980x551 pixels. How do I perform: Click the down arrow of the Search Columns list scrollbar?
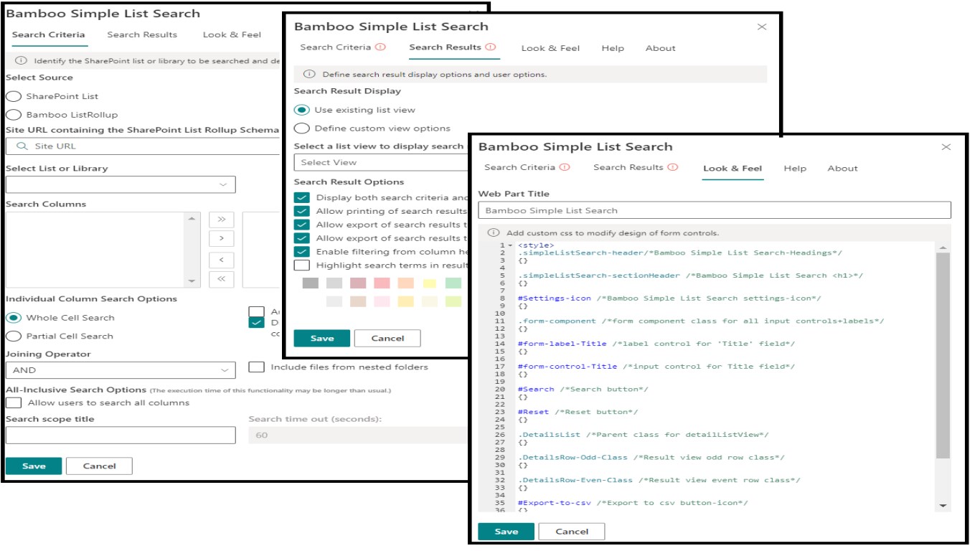click(192, 281)
